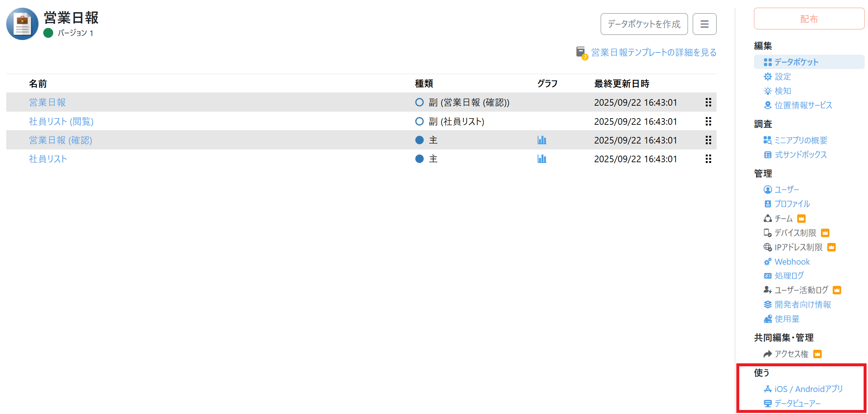Click the template details book icon

[581, 53]
